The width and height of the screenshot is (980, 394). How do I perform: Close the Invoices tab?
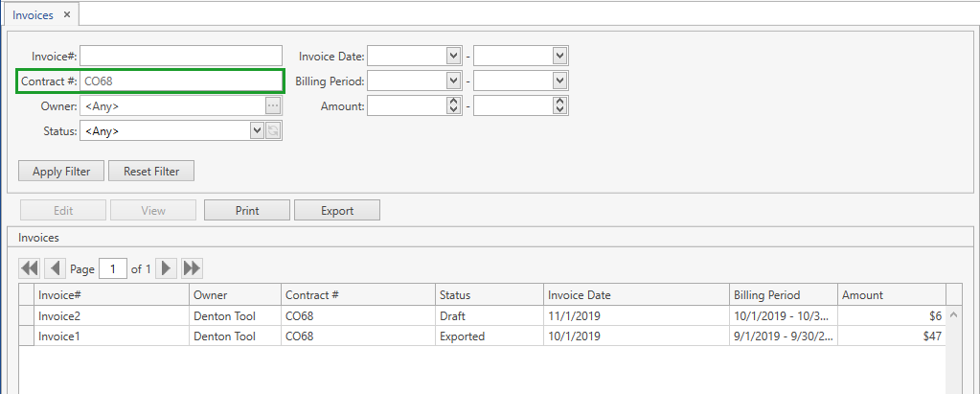[x=67, y=14]
